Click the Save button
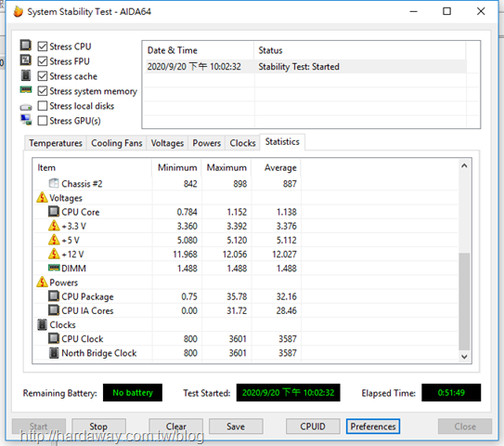Image resolution: width=504 pixels, height=446 pixels. [x=236, y=426]
